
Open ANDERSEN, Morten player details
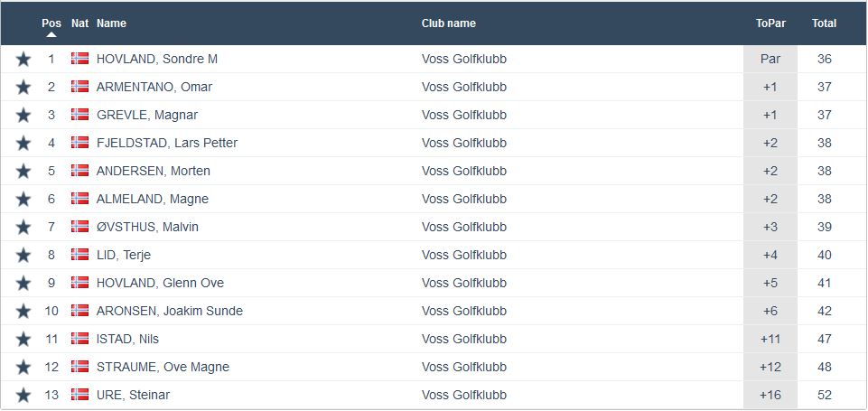[153, 171]
